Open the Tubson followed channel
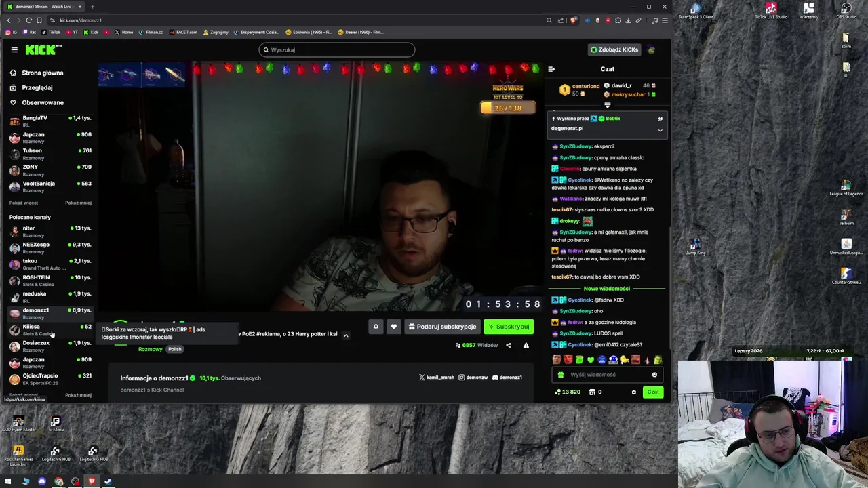The height and width of the screenshot is (488, 868). coord(50,153)
